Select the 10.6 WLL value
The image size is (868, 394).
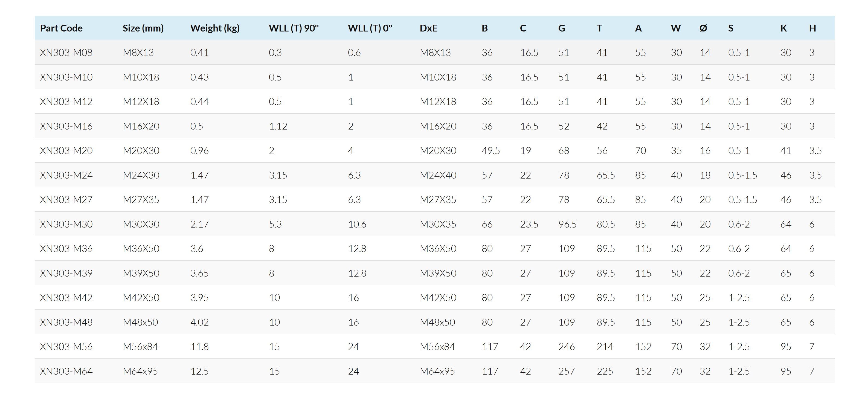[357, 224]
